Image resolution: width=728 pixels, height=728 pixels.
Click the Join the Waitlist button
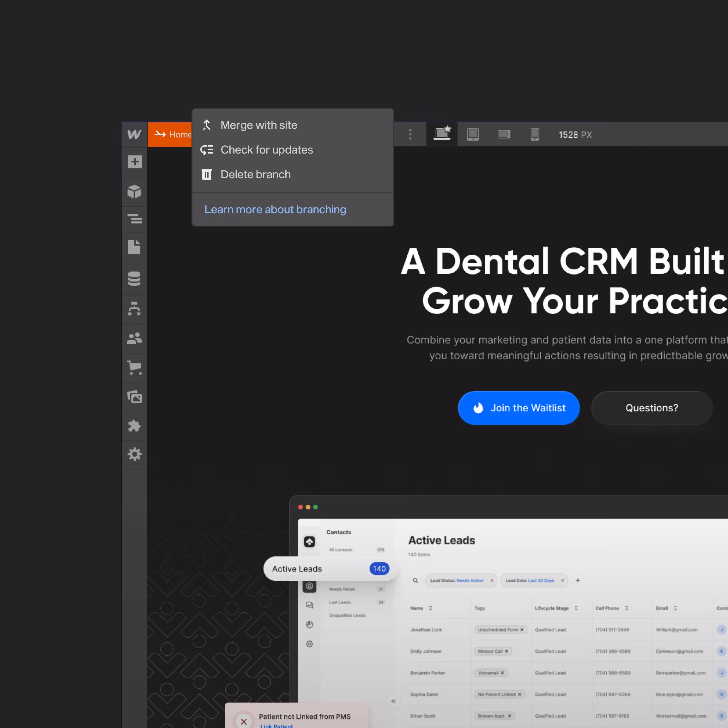519,408
